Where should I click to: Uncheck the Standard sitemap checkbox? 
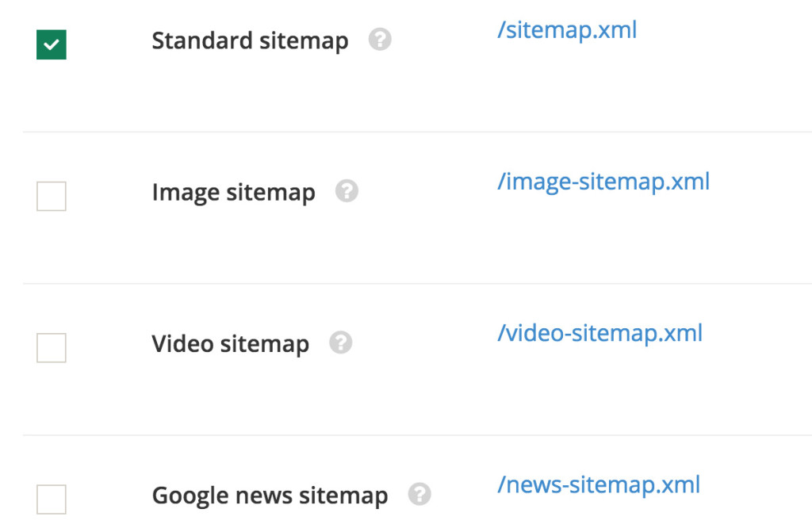tap(52, 44)
